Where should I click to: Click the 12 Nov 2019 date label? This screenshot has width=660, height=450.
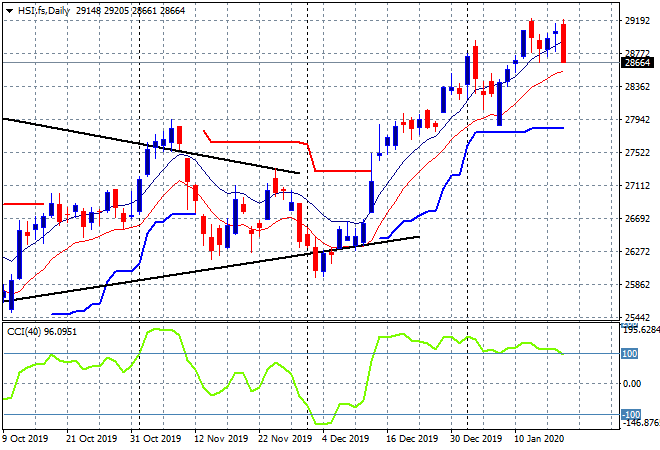click(x=221, y=439)
